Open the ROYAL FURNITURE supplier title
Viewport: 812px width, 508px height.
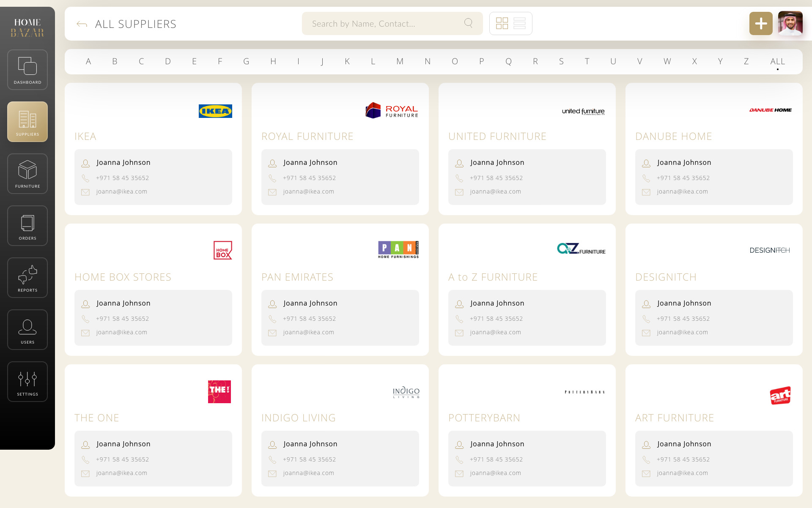click(307, 137)
